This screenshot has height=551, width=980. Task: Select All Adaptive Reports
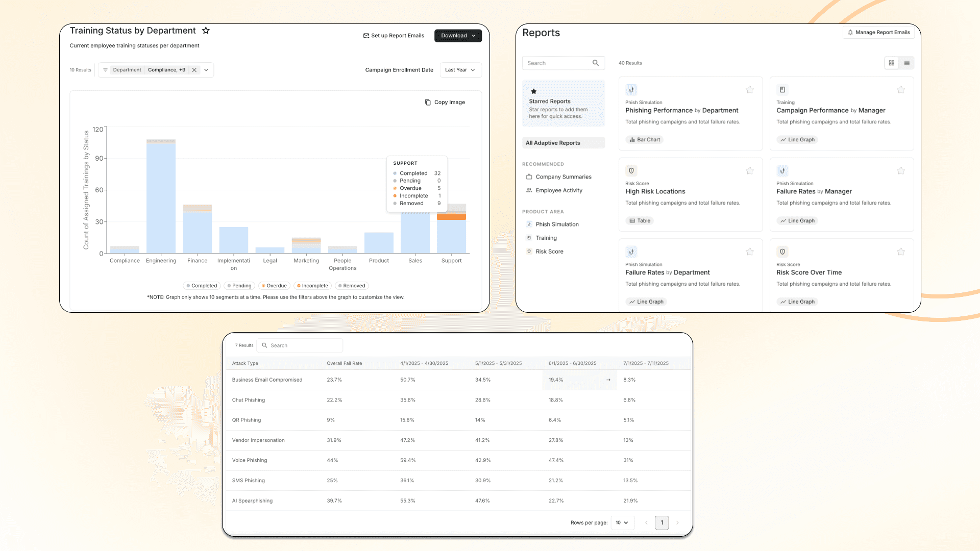point(563,143)
